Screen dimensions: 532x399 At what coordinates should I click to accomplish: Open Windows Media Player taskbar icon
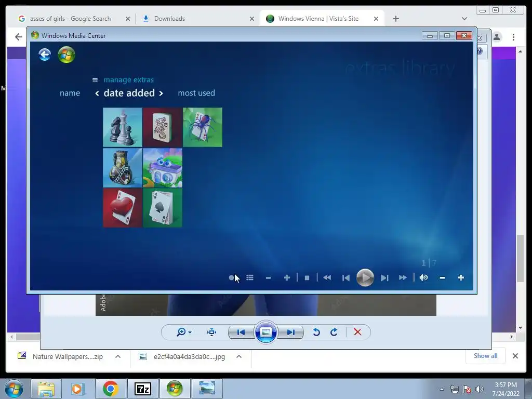78,389
